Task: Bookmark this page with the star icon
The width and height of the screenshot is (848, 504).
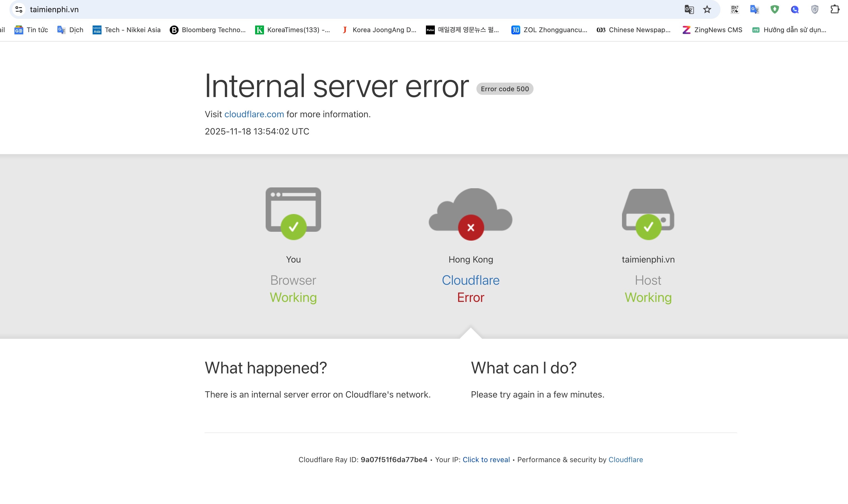Action: pyautogui.click(x=707, y=9)
